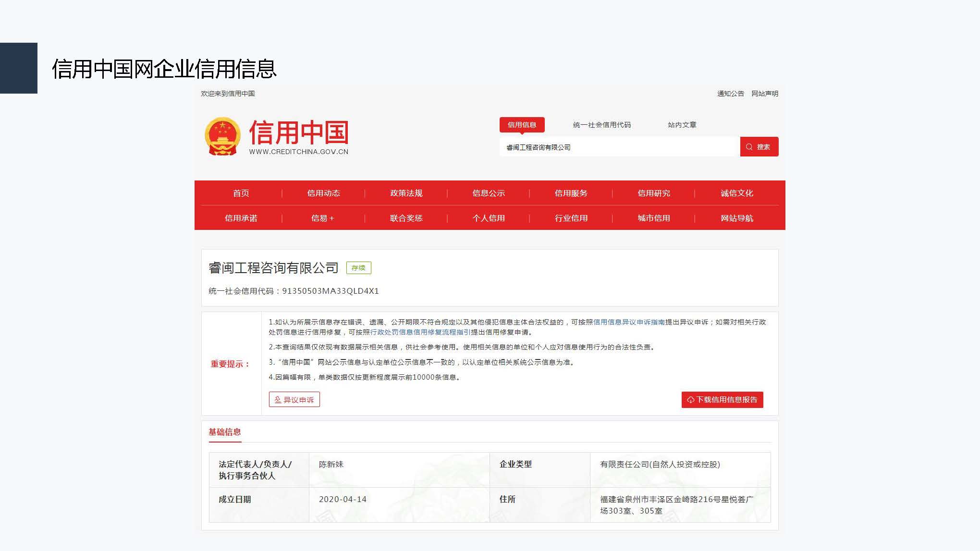The height and width of the screenshot is (551, 980).
Task: Click the company name 睿闽工程咨询有限公司 heading
Action: [x=274, y=268]
